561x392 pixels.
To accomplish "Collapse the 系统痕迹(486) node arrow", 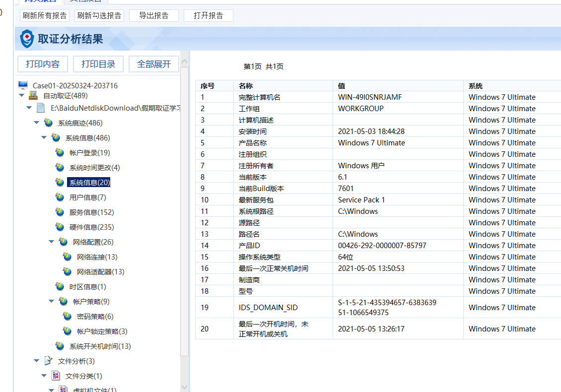I will pyautogui.click(x=37, y=123).
